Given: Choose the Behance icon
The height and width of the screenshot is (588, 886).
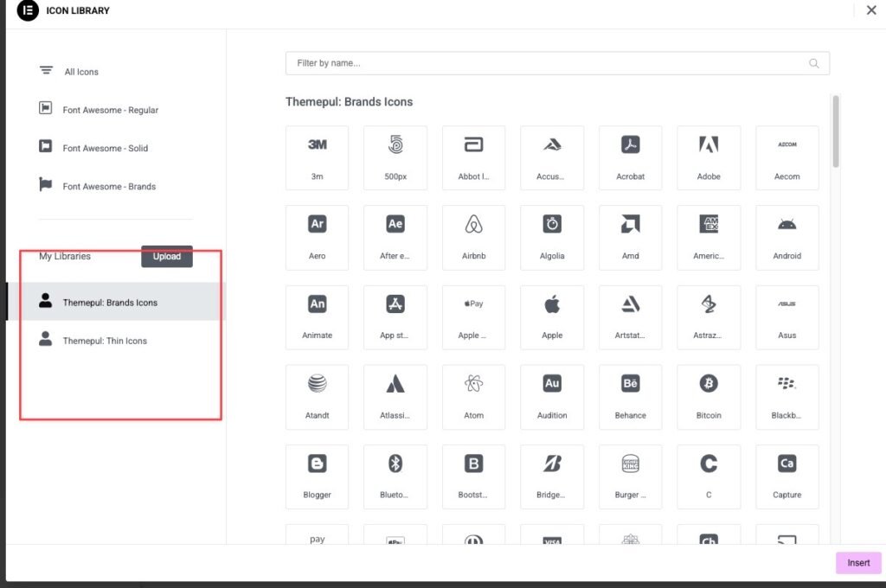Looking at the screenshot, I should click(x=630, y=397).
